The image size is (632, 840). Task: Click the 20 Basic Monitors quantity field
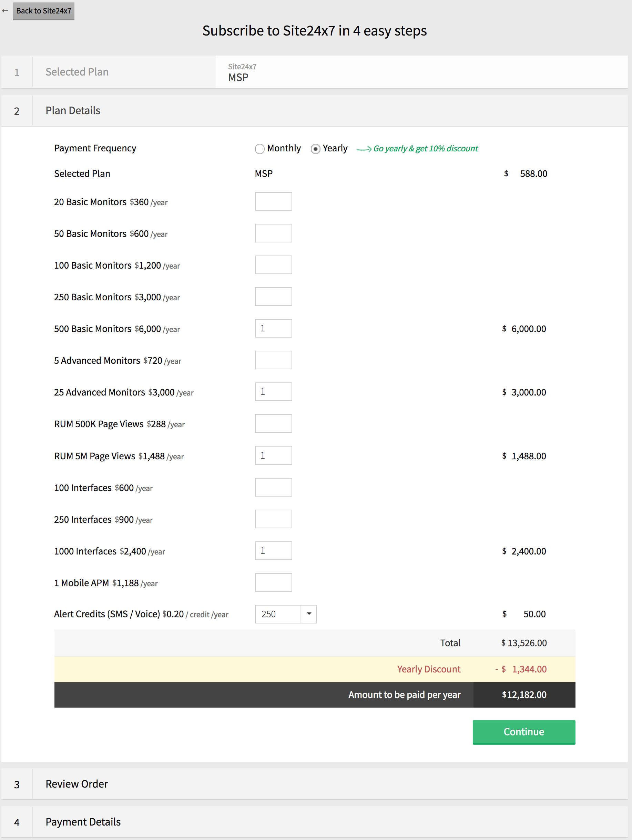click(273, 201)
